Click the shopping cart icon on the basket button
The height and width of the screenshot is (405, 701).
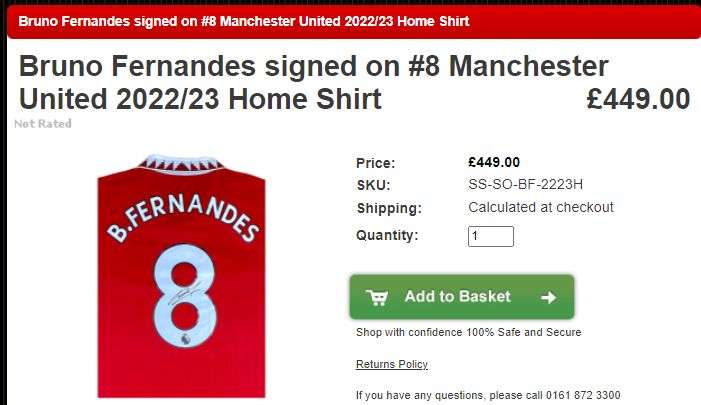[377, 297]
